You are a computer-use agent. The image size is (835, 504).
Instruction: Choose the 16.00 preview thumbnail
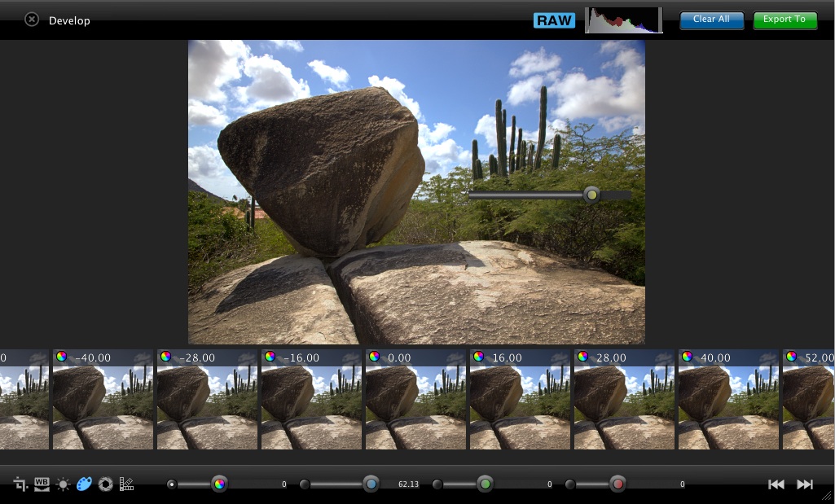521,399
